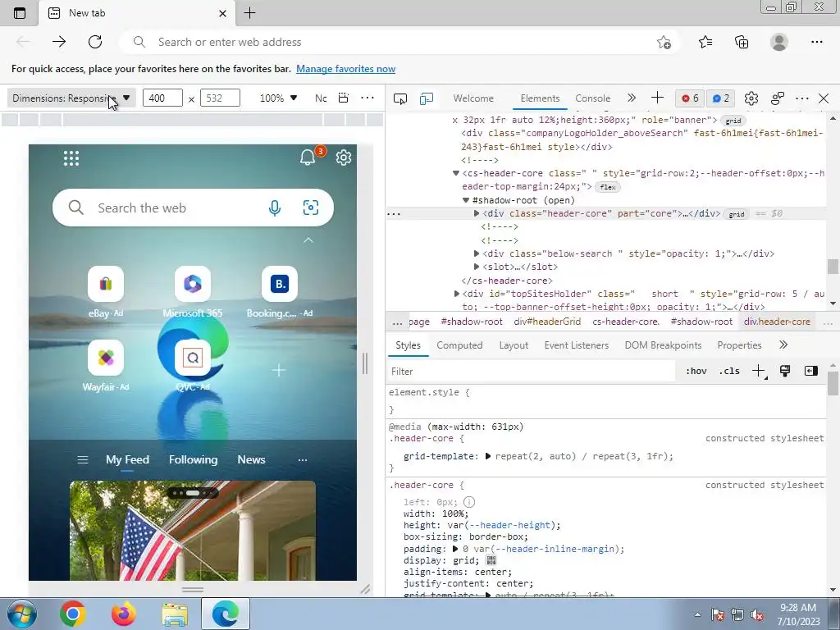Expand the div class header-core node
The width and height of the screenshot is (840, 630).
pyautogui.click(x=477, y=213)
